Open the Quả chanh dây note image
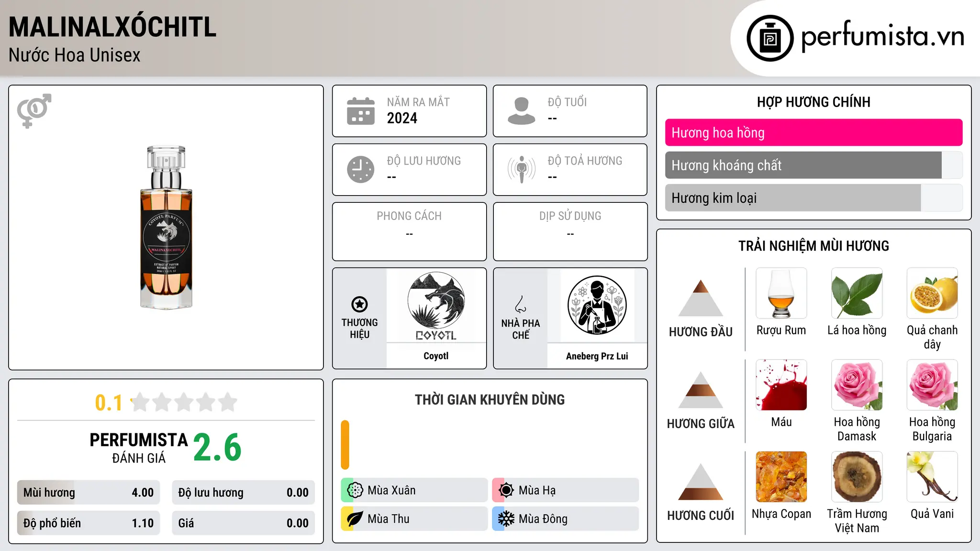 [x=932, y=293]
